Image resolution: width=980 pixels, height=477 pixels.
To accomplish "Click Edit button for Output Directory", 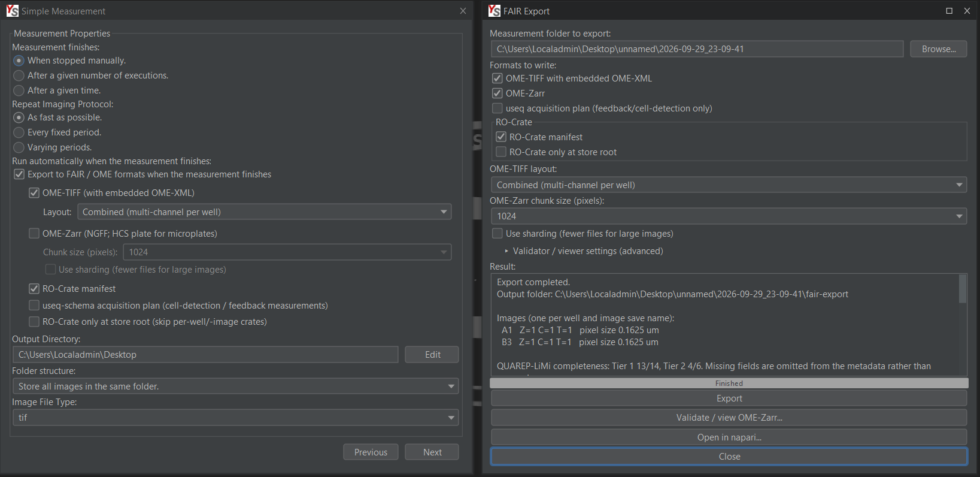I will tap(432, 355).
